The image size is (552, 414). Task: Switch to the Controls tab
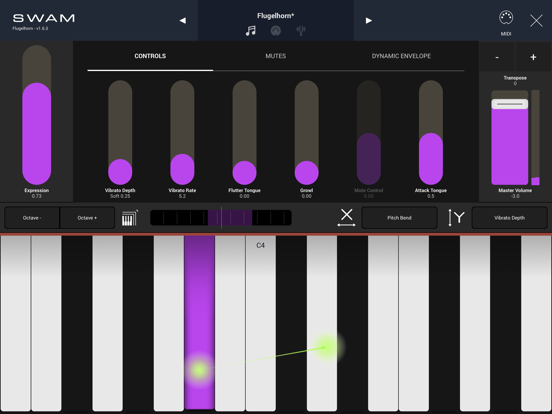point(150,56)
